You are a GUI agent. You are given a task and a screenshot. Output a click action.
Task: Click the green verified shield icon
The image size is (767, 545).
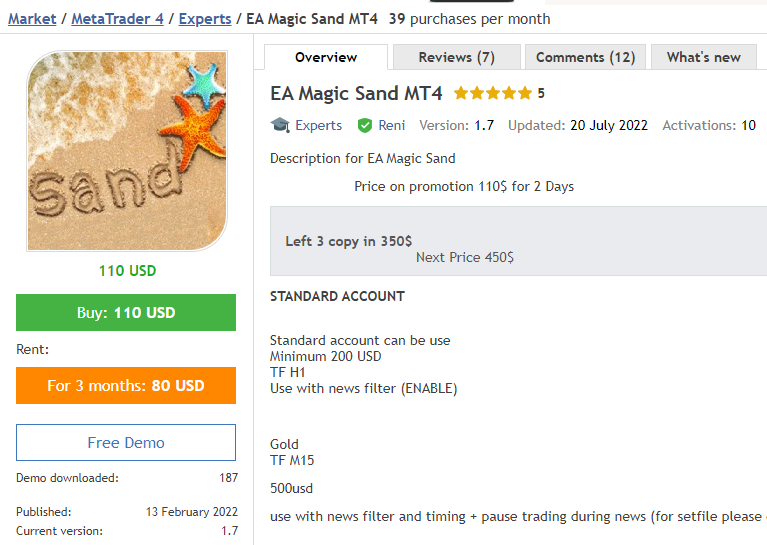tap(364, 125)
